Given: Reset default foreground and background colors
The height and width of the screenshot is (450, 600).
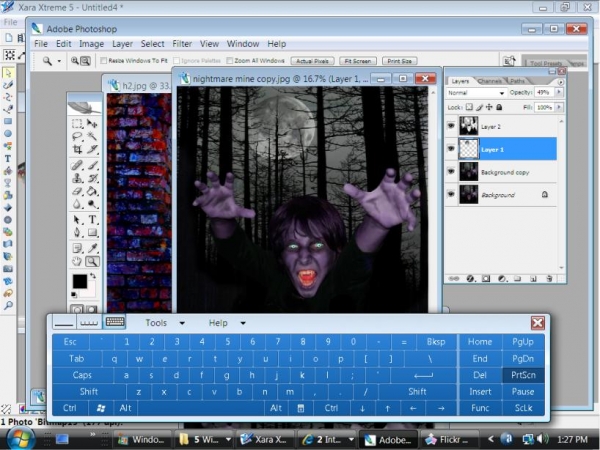Looking at the screenshot, I should tap(74, 295).
